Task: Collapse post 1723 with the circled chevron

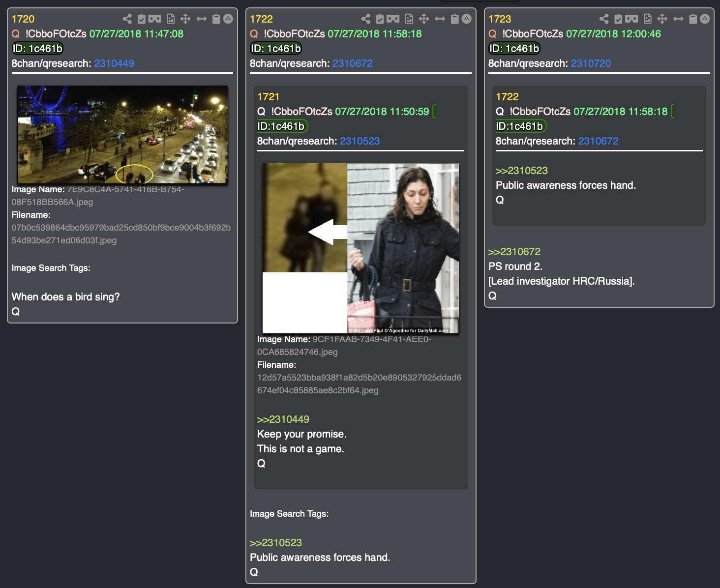Action: [705, 19]
